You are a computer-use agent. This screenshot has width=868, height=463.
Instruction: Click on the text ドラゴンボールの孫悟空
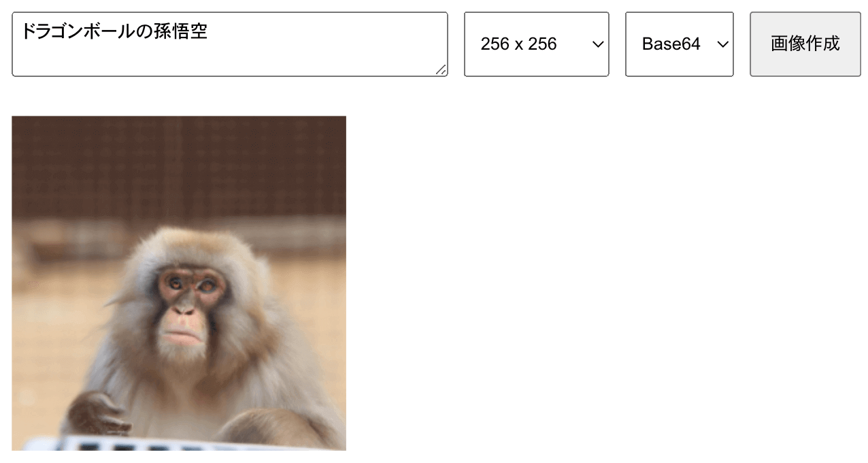[x=114, y=31]
